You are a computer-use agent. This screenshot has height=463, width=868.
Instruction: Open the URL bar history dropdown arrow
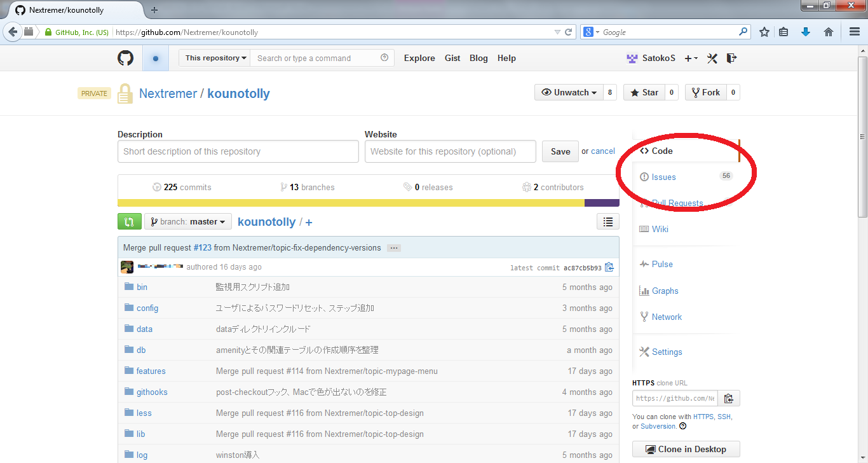[557, 32]
